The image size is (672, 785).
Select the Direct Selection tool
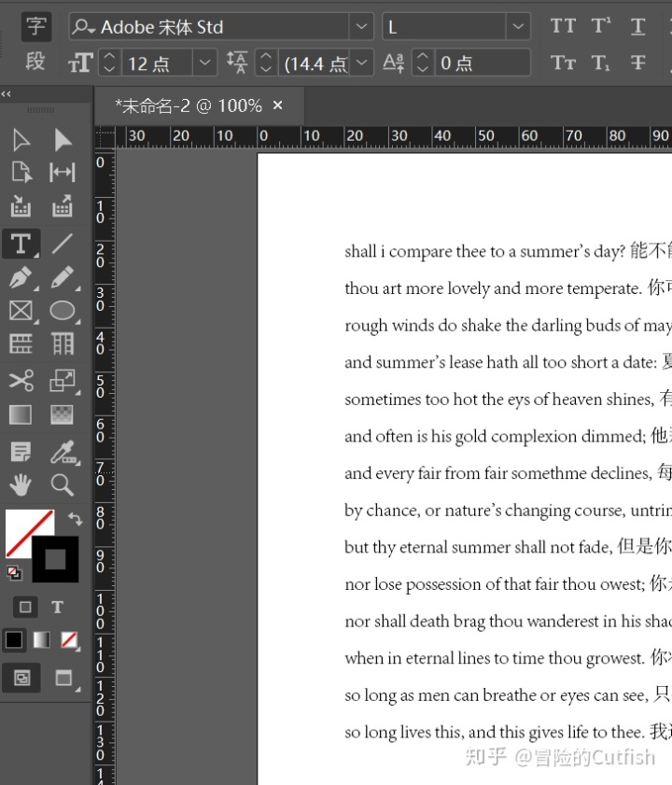pyautogui.click(x=63, y=140)
